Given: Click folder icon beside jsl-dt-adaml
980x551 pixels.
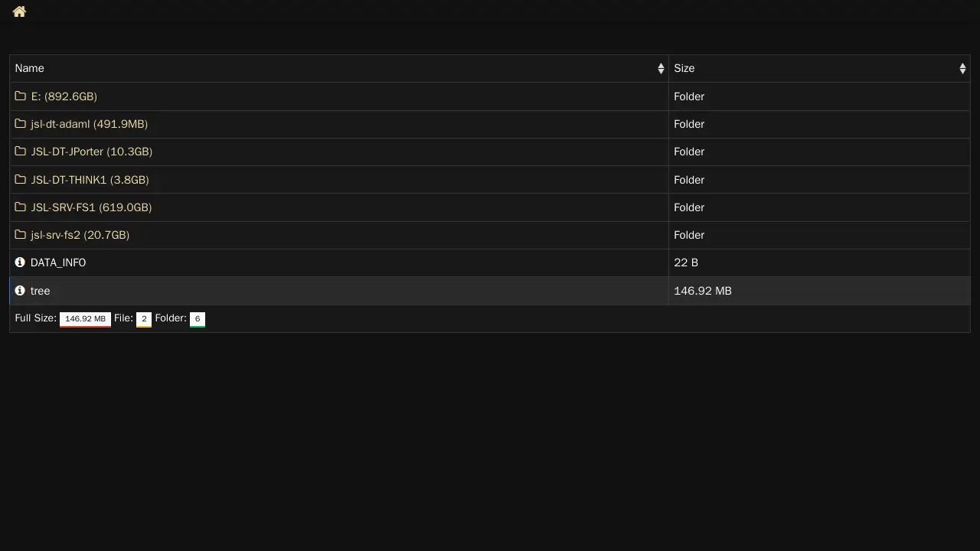Looking at the screenshot, I should coord(21,124).
